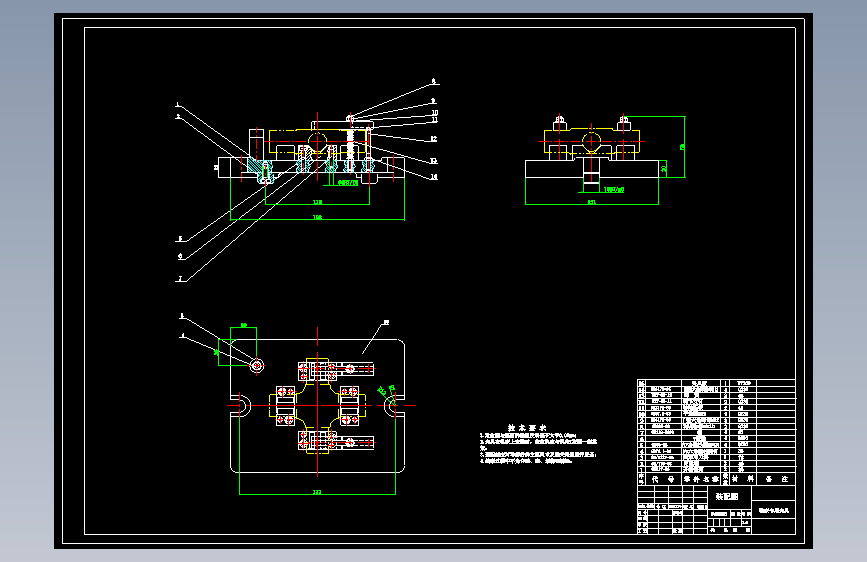Viewport: 867px width, 562px height.
Task: Pick the locating pin circle in top view
Action: click(257, 365)
